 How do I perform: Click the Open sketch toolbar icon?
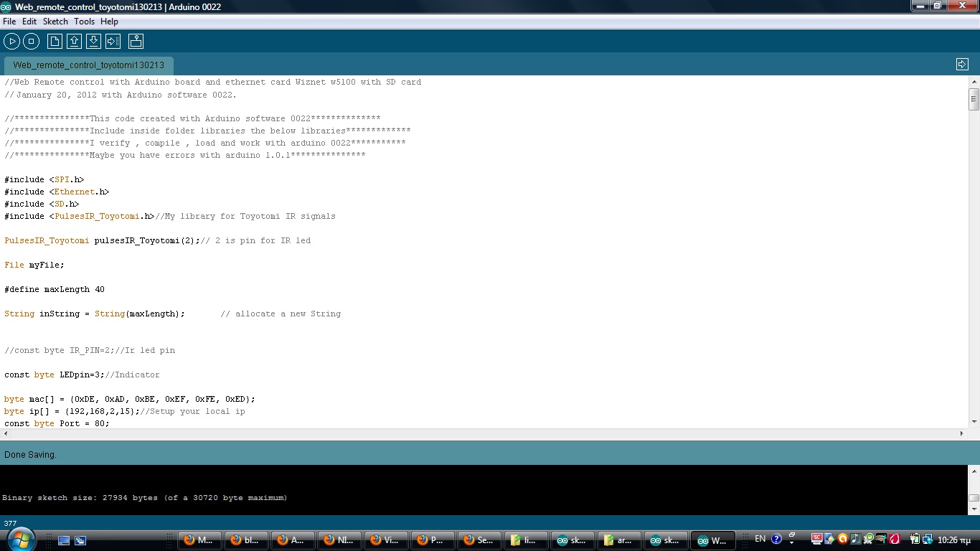click(74, 41)
